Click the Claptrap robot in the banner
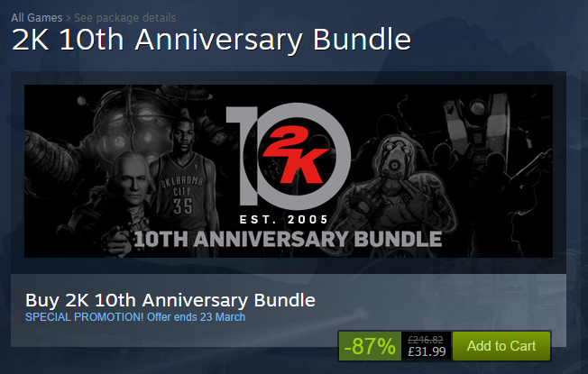The width and height of the screenshot is (588, 374). [x=476, y=125]
